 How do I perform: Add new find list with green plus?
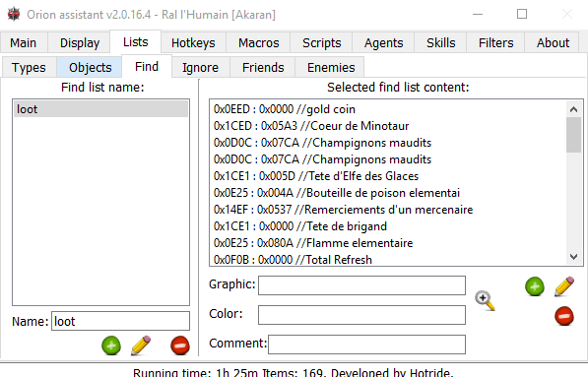point(111,346)
